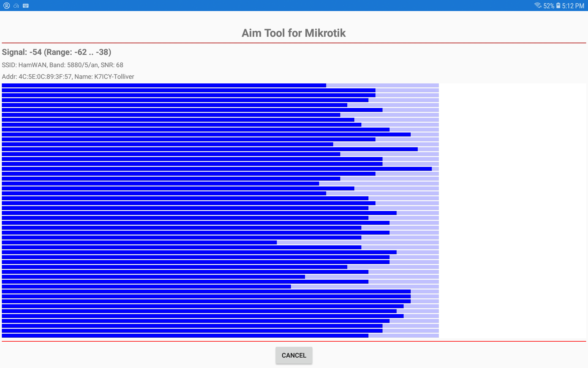The width and height of the screenshot is (588, 368).
Task: Tap the cloud sync status icon
Action: (16, 6)
